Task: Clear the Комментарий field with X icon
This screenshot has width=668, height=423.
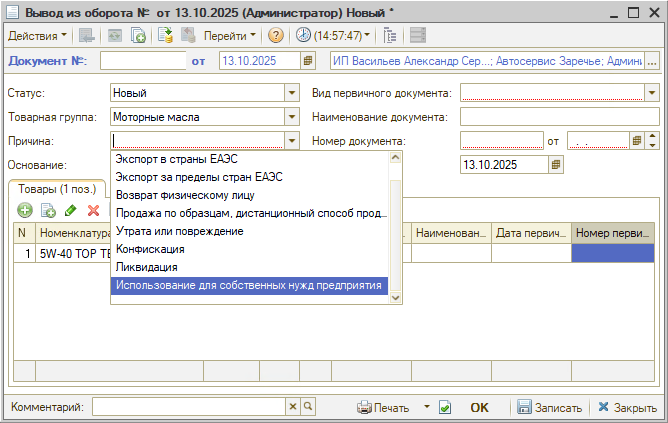Action: [293, 408]
